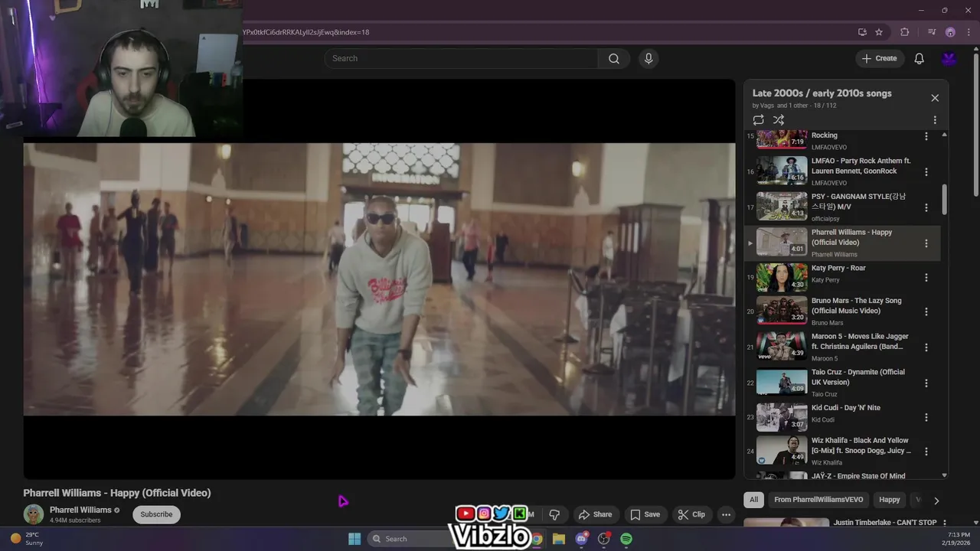Open Spotify from the taskbar
This screenshot has width=980, height=551.
click(626, 539)
